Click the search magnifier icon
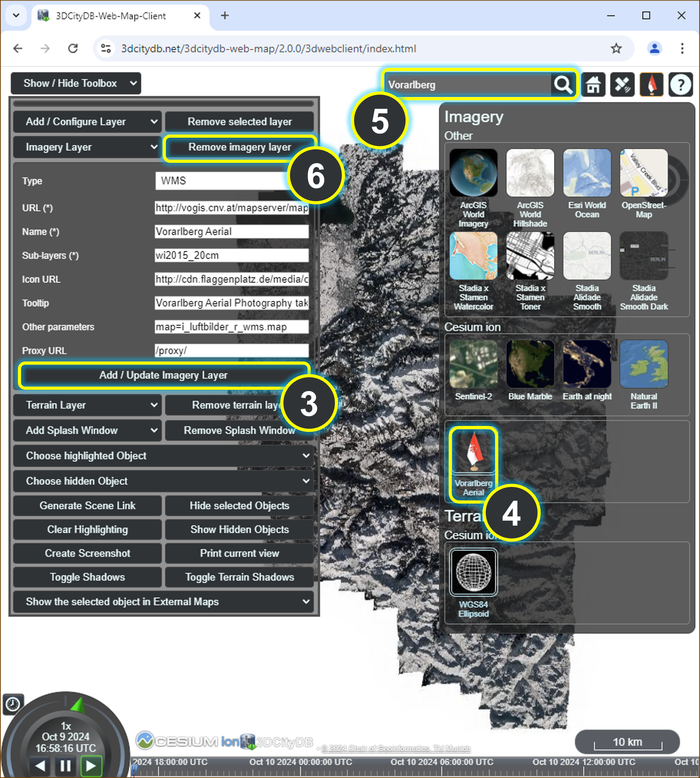This screenshot has width=700, height=778. (563, 85)
